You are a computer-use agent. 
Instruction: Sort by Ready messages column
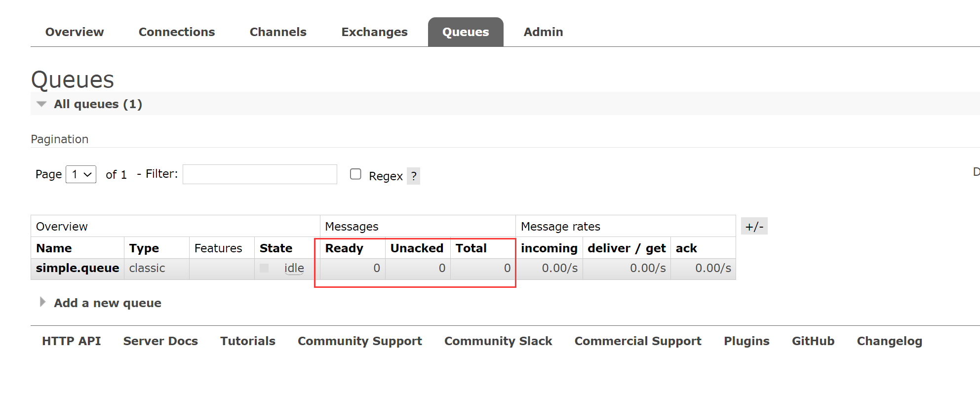point(344,248)
